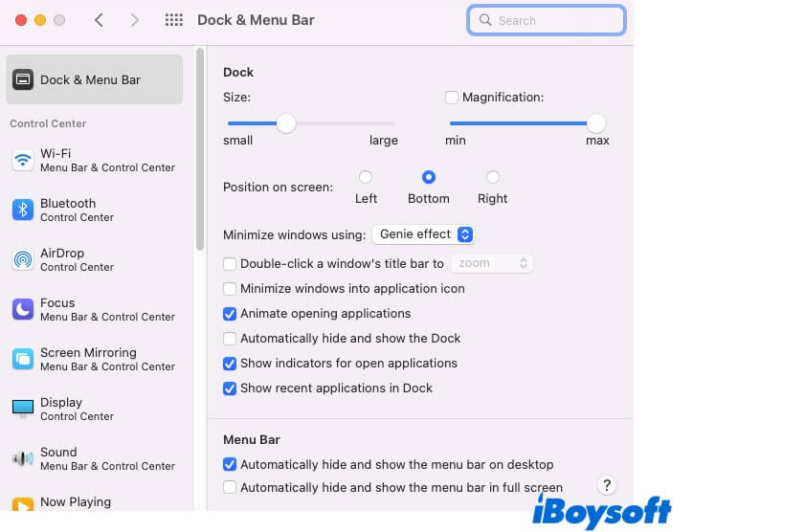Click the Screen Mirroring icon

(23, 359)
